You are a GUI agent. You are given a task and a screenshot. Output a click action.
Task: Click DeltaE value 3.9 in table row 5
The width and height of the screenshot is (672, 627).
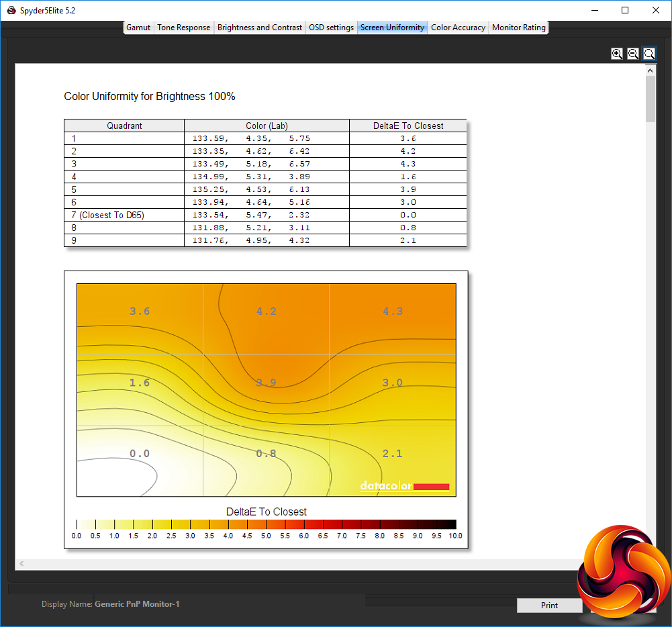coord(408,189)
